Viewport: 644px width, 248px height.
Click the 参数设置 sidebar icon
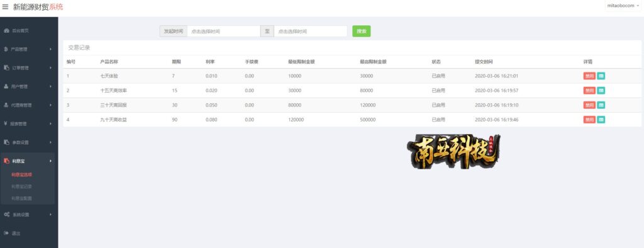point(6,142)
